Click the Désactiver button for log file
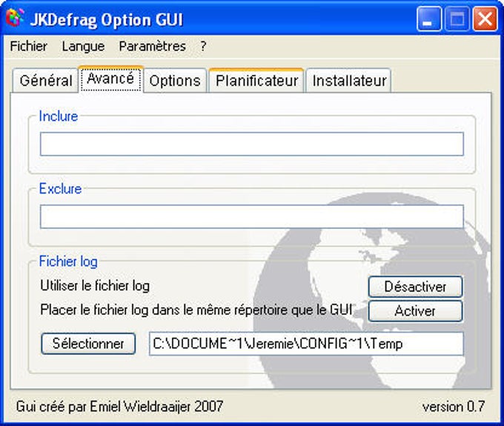This screenshot has width=504, height=426. 415,287
